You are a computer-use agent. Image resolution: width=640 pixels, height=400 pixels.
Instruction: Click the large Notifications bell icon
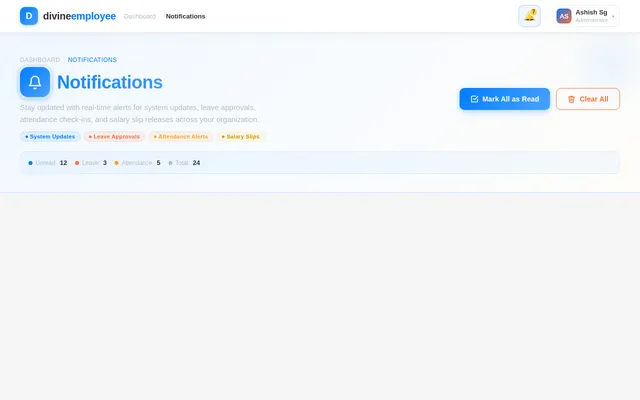tap(35, 82)
